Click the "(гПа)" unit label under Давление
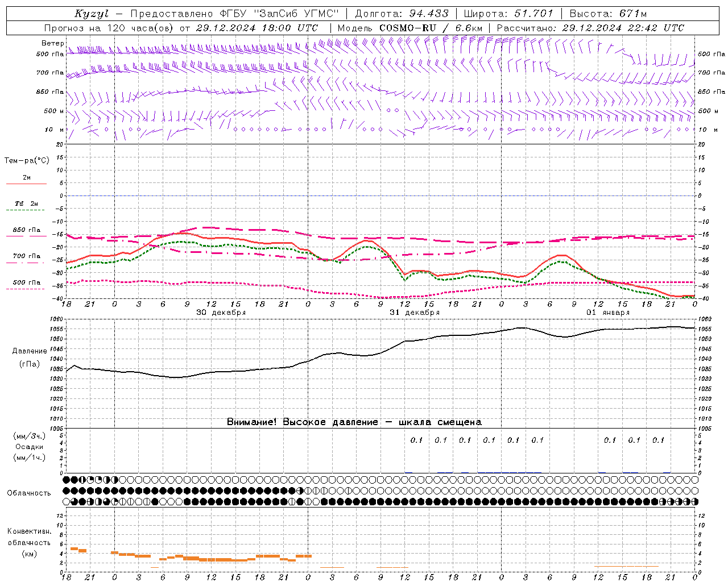 coord(30,364)
